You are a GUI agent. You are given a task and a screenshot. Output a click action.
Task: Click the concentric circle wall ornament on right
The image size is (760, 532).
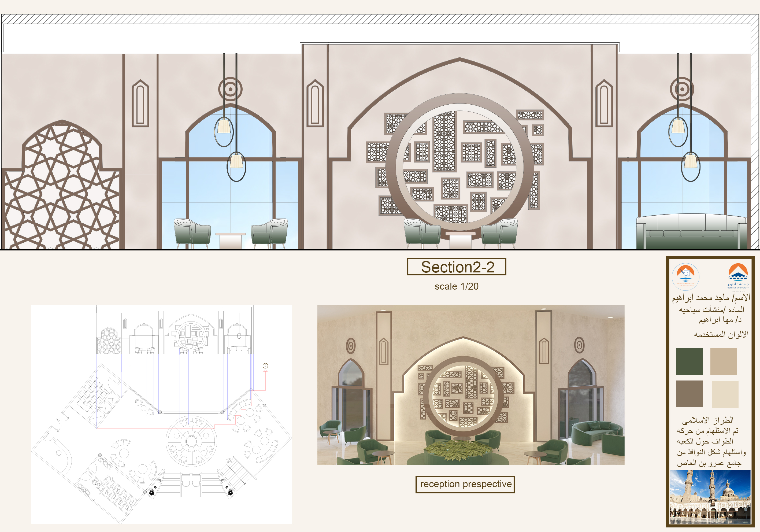pyautogui.click(x=682, y=89)
